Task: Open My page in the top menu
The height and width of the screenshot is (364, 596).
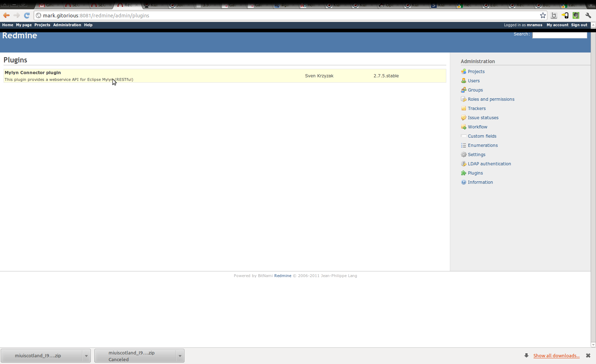Action: click(x=24, y=25)
